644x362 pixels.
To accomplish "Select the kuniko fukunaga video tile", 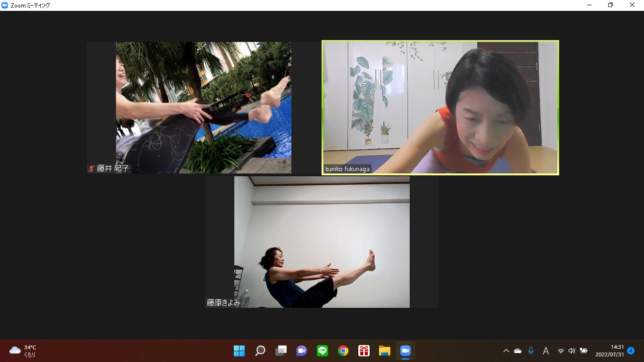I will [x=440, y=107].
